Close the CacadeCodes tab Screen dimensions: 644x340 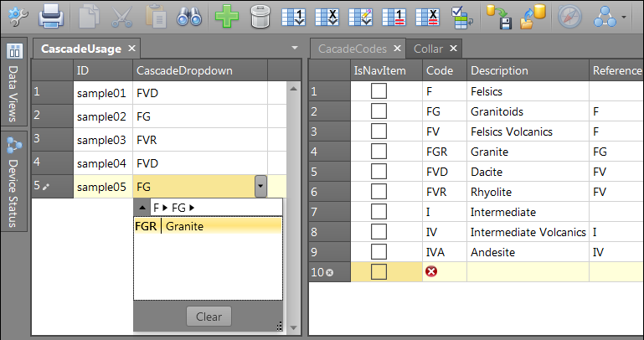click(x=397, y=49)
